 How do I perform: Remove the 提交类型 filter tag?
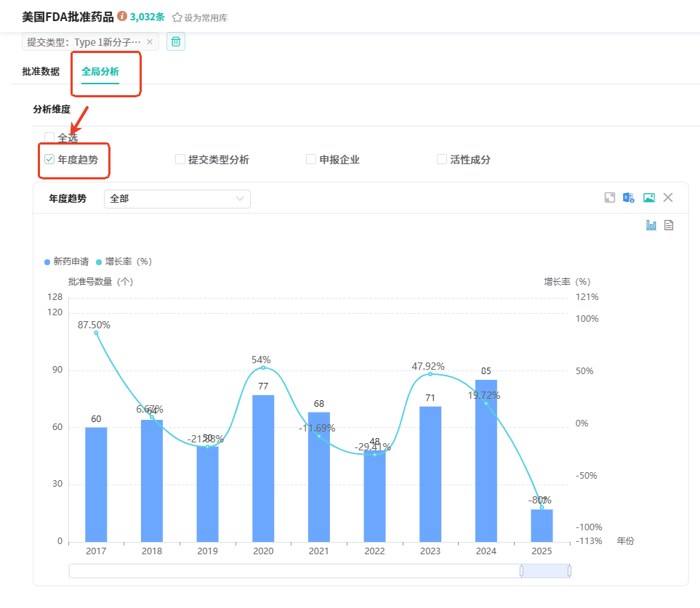(x=150, y=42)
